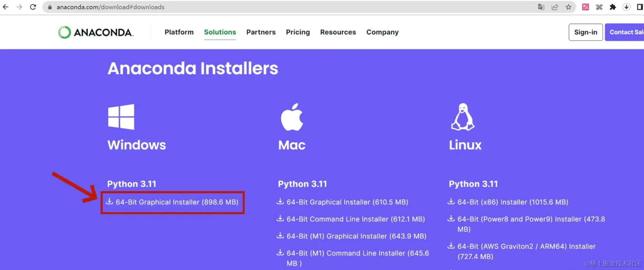Open the red extension icon
Screen dimensions: 644x270
tap(585, 7)
